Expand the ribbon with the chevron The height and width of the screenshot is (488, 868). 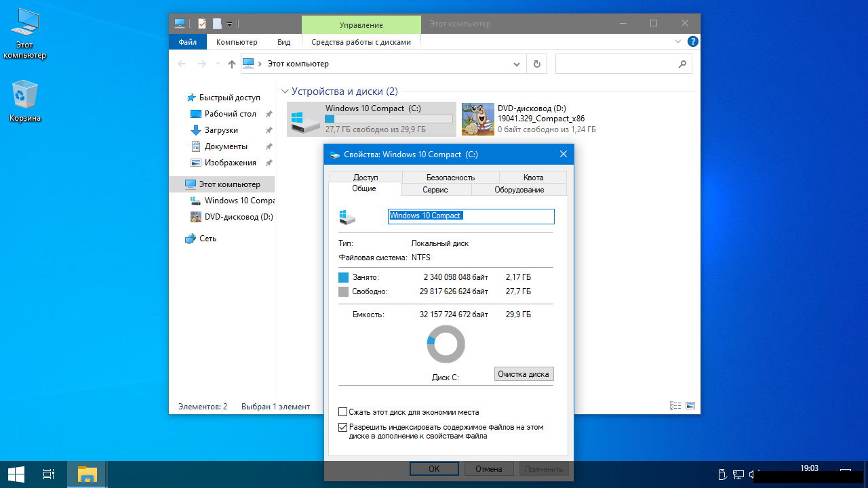click(x=678, y=41)
